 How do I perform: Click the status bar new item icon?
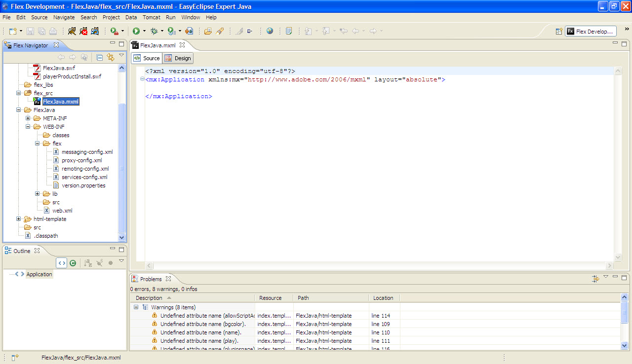[x=15, y=358]
